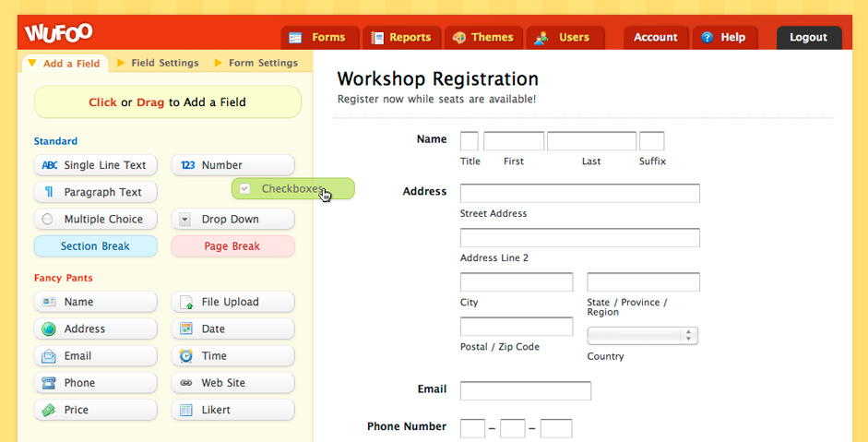The width and height of the screenshot is (868, 442).
Task: Collapse the Add a Field tab arrow
Action: click(x=32, y=63)
